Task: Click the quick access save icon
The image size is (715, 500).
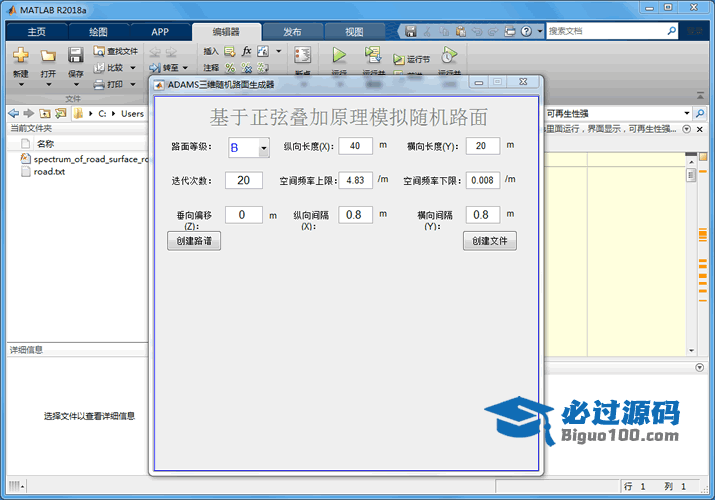Action: tap(410, 31)
